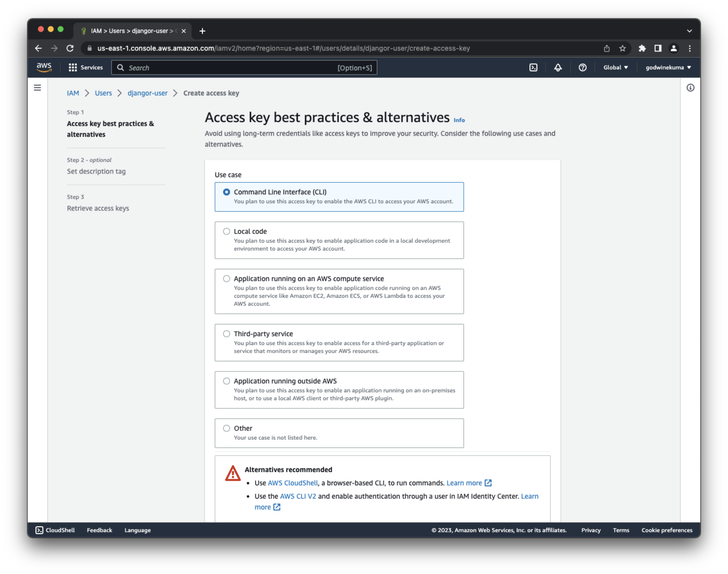
Task: Expand browser tab list chevron
Action: [689, 31]
